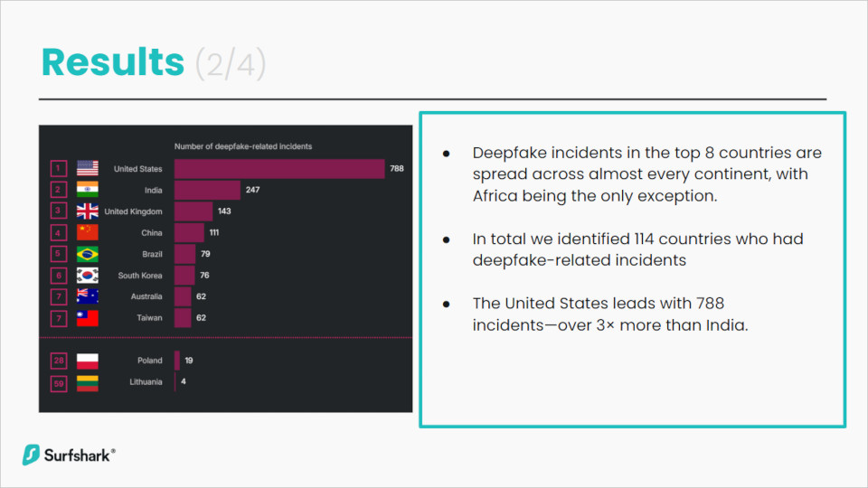Select the Brazil bar in chart
Screen dimensions: 868x488
[184, 254]
